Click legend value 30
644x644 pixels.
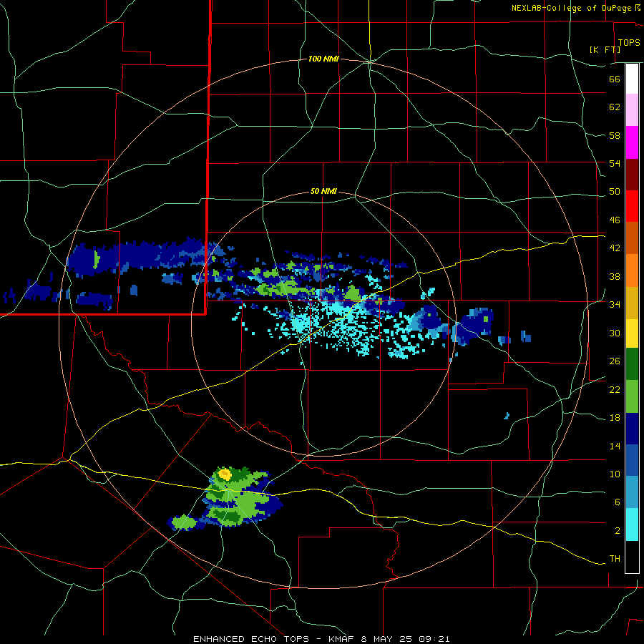[615, 333]
